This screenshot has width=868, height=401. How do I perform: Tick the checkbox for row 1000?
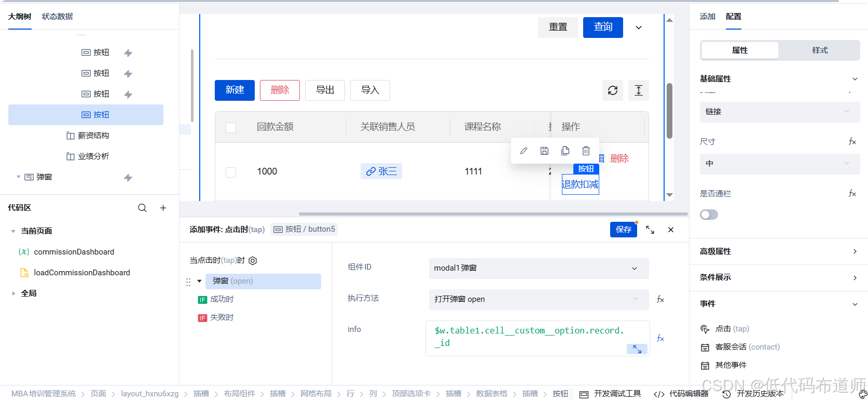pos(231,172)
